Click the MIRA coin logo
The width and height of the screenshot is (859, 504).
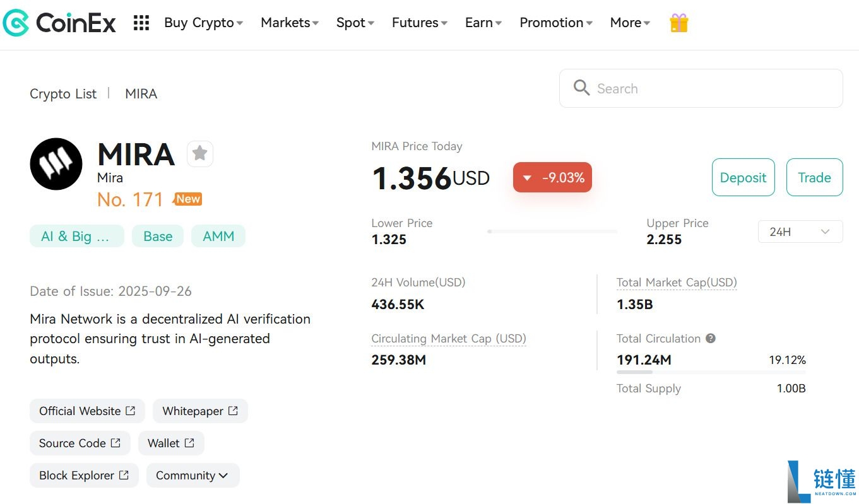point(56,164)
